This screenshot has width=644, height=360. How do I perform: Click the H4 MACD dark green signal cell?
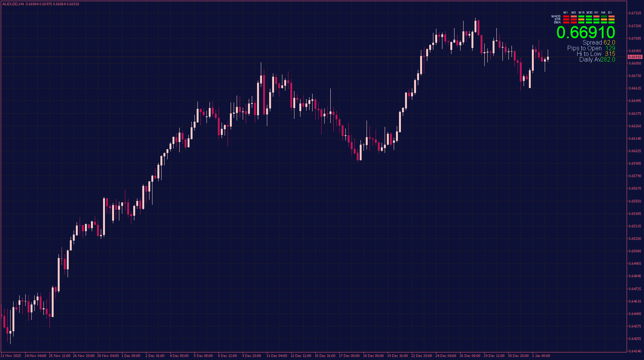pos(604,17)
